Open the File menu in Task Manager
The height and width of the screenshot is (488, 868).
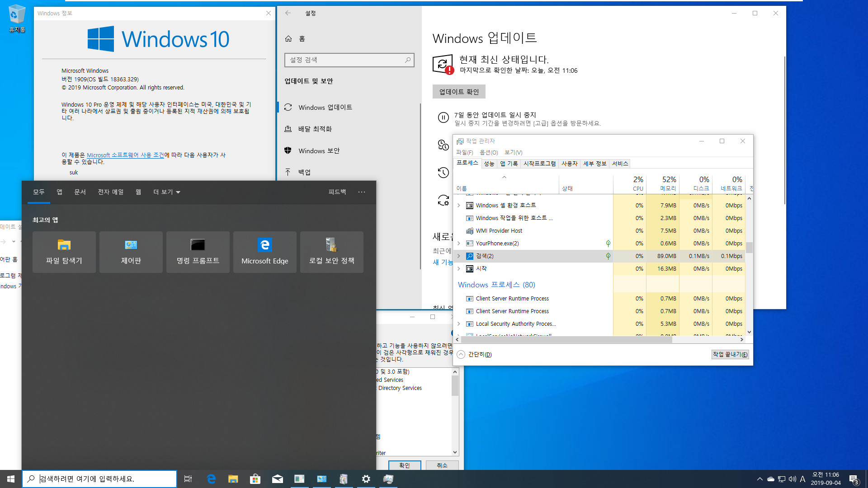[x=465, y=152]
